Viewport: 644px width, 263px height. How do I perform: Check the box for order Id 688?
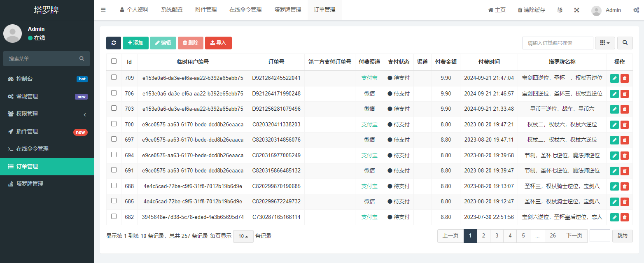point(114,185)
